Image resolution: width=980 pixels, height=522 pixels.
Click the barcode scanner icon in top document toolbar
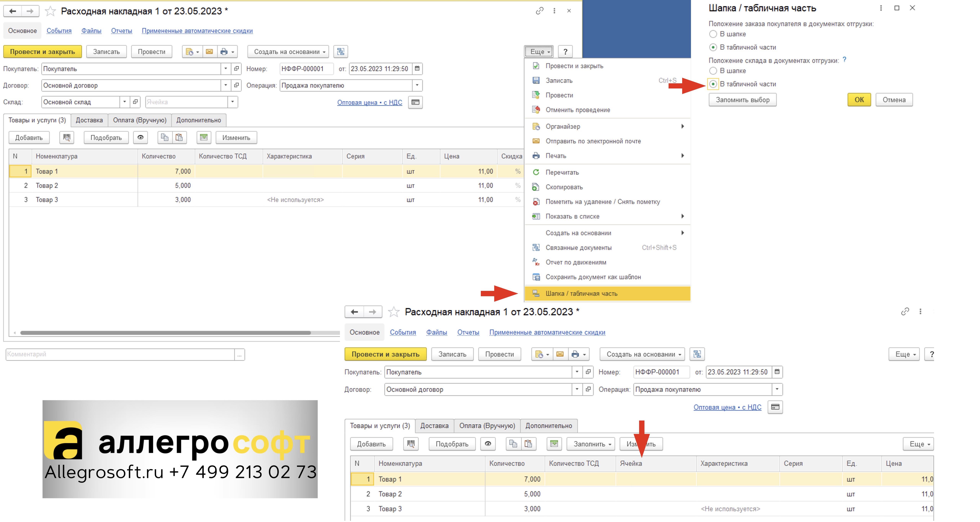67,137
